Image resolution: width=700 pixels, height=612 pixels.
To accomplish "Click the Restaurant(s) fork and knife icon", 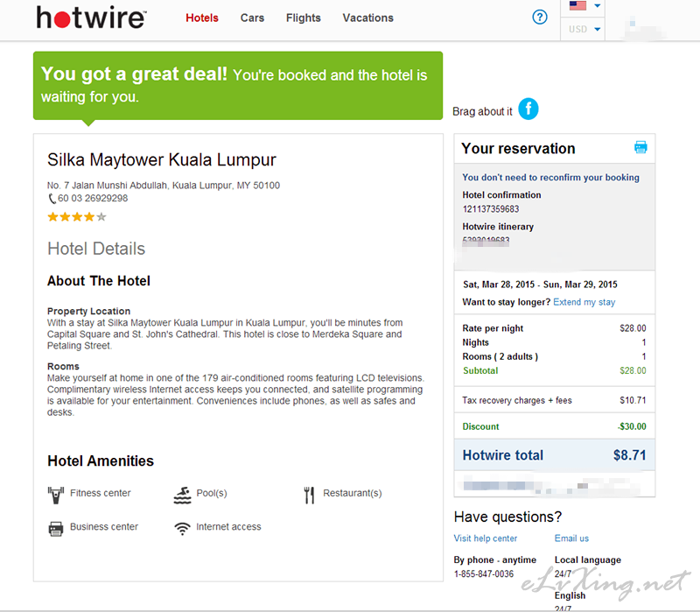I will coord(310,495).
